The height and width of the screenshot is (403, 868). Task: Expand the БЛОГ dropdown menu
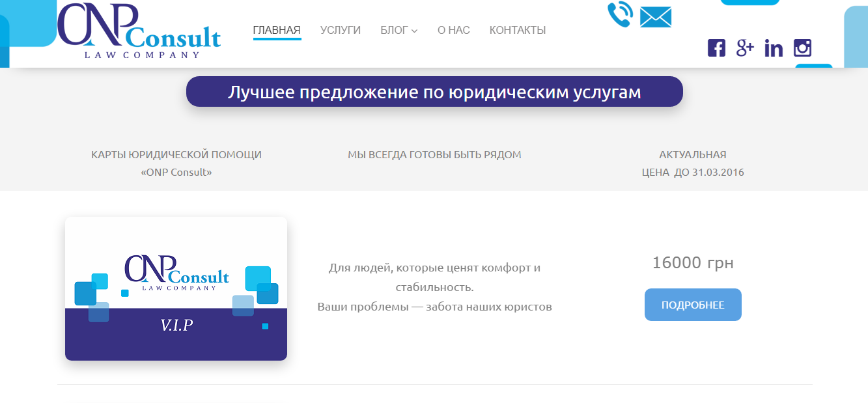point(394,29)
